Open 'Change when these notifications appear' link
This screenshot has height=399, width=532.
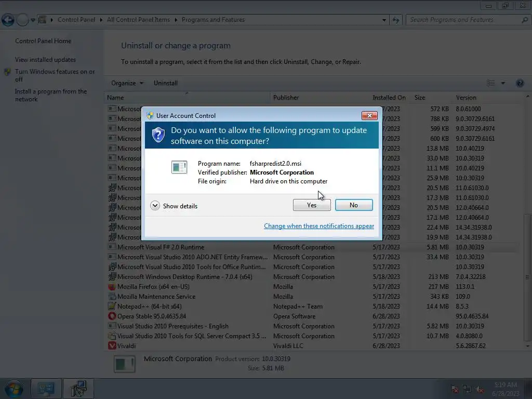(319, 226)
